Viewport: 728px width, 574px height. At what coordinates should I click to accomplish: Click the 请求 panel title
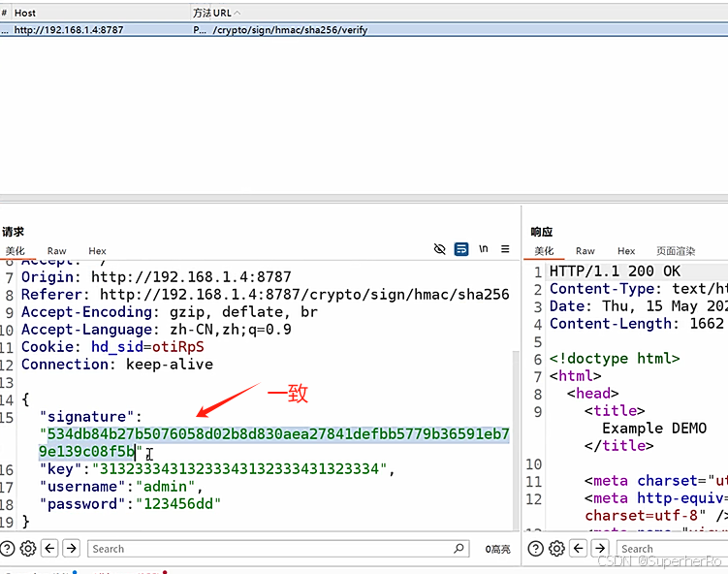tap(13, 232)
